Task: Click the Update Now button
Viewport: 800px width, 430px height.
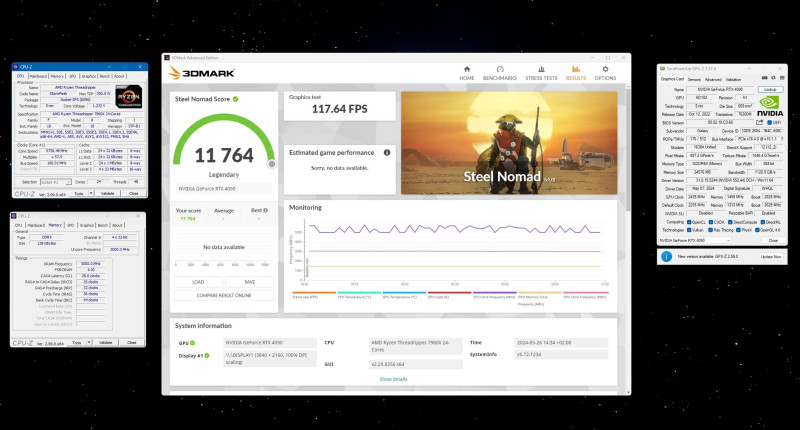Action: coord(771,257)
